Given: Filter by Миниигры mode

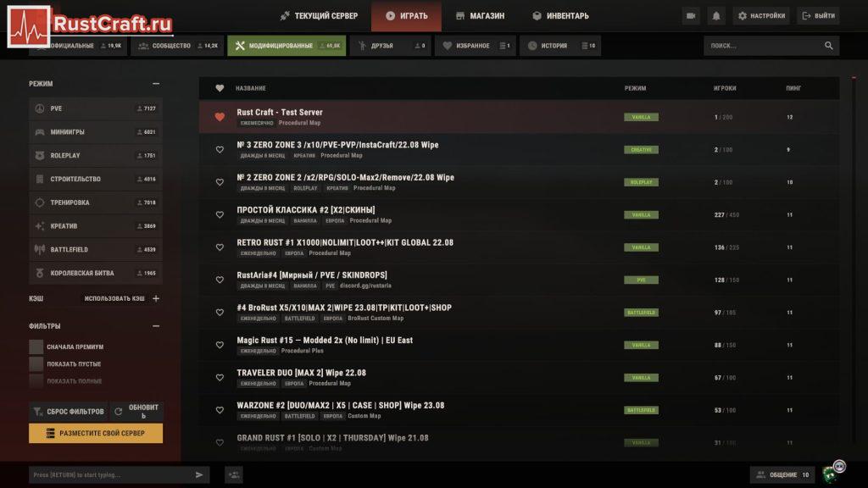Looking at the screenshot, I should coord(96,132).
